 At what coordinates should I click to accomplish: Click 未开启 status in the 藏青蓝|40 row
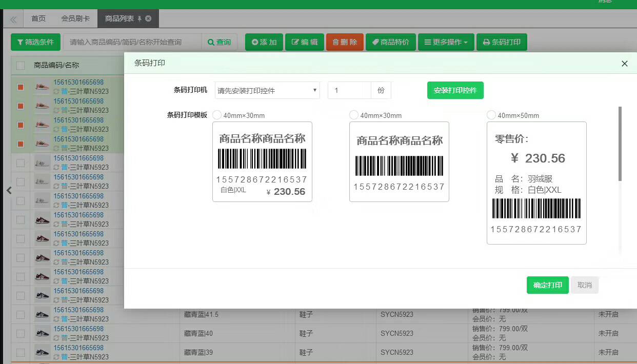point(608,333)
